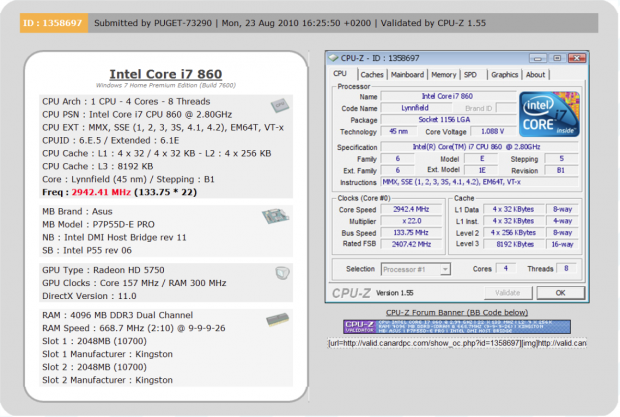Click the BB code URL text field

(x=457, y=343)
